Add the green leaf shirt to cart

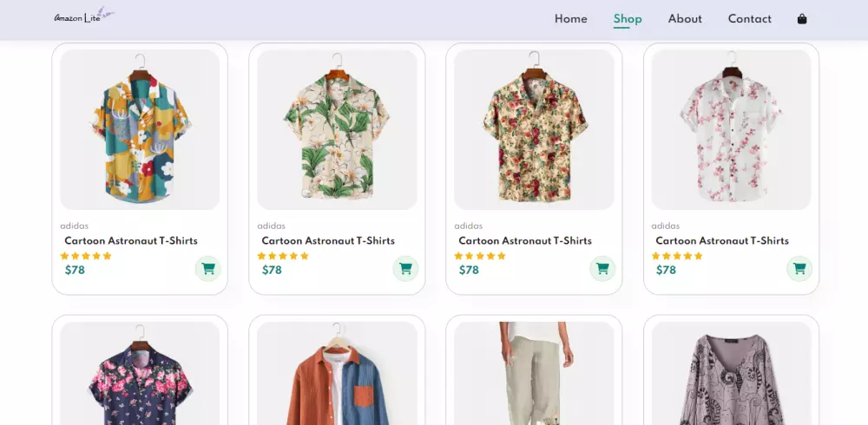click(x=404, y=269)
